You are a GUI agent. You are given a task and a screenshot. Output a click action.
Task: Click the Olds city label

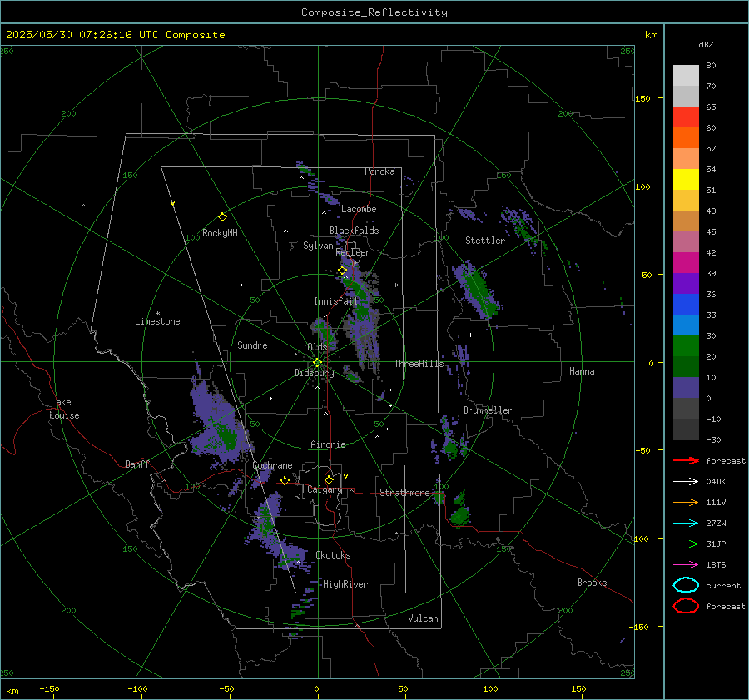[x=317, y=347]
